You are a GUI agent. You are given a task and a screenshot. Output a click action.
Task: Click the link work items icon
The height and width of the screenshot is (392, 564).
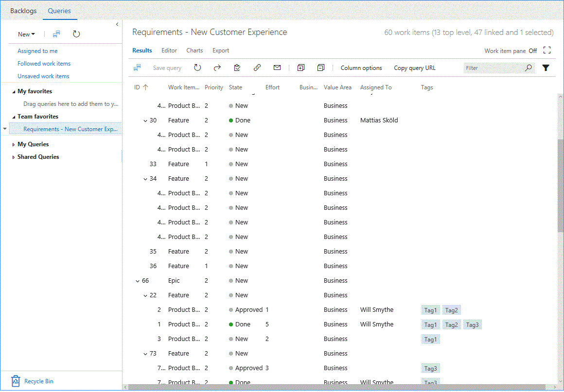coord(257,68)
